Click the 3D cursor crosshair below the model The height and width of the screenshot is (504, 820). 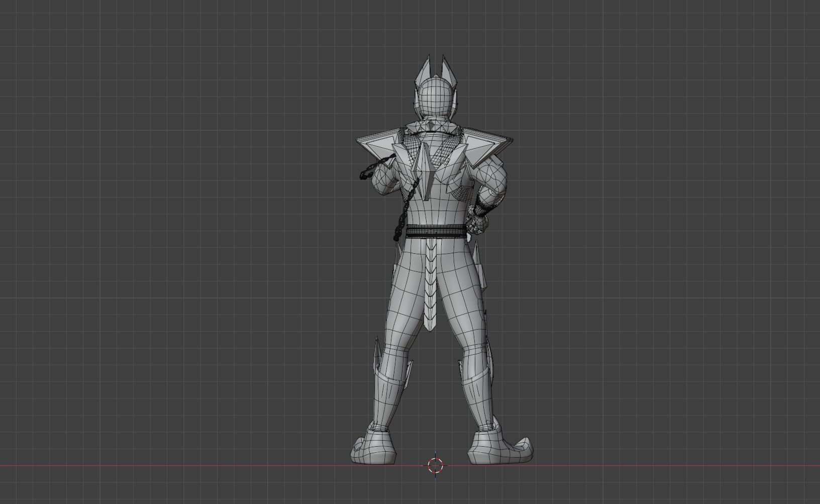[x=435, y=465]
